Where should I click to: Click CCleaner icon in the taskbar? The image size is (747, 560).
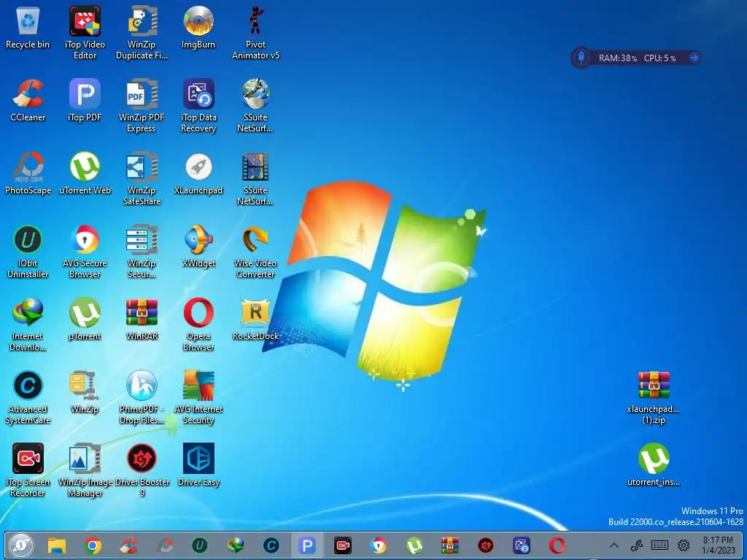(x=128, y=545)
